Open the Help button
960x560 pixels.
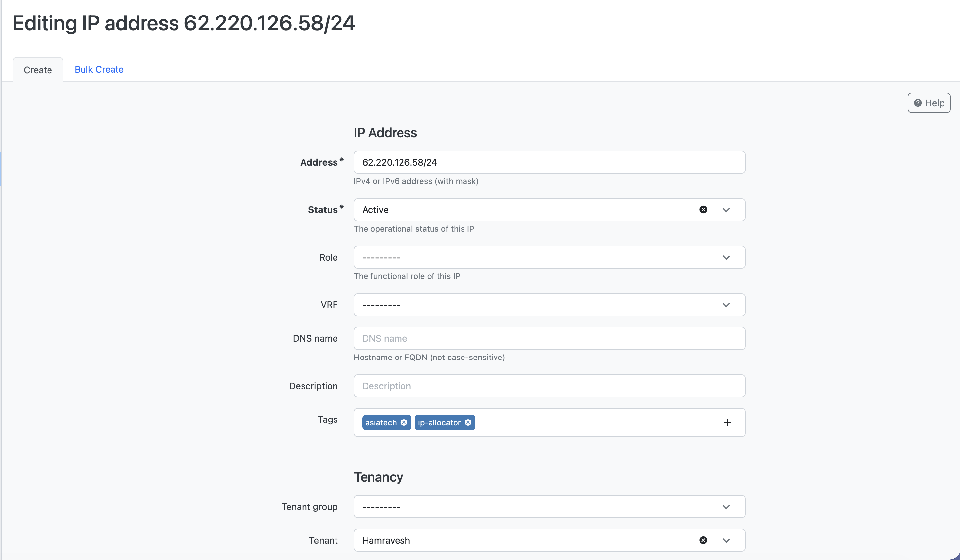[929, 103]
